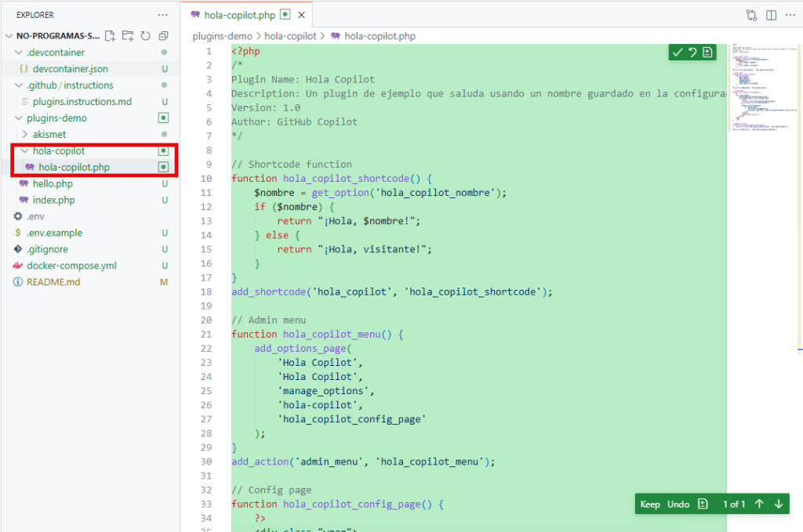Refresh the Explorer file tree
The width and height of the screenshot is (803, 532).
click(x=145, y=36)
